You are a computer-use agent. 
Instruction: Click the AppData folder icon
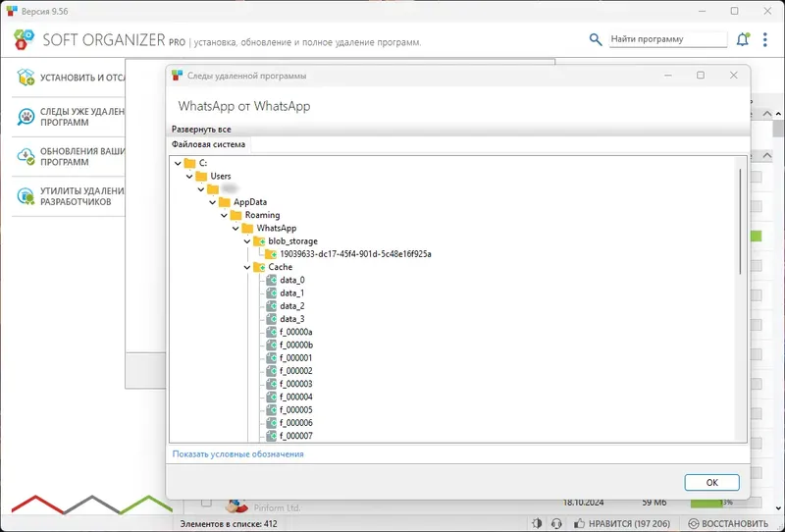point(225,202)
